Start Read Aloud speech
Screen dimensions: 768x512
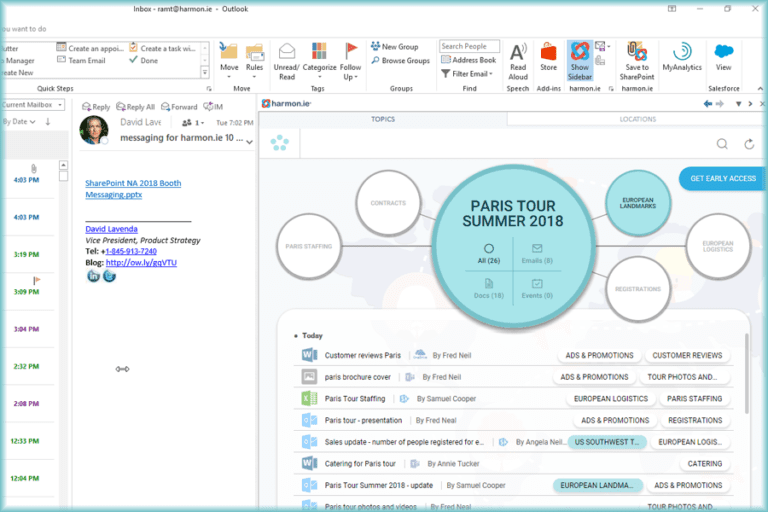click(x=518, y=61)
